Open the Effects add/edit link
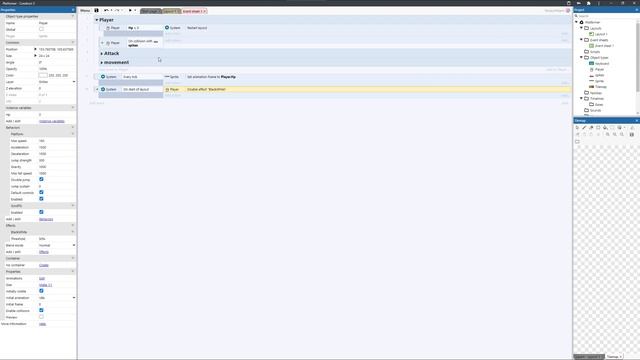The image size is (640, 360). pyautogui.click(x=44, y=252)
